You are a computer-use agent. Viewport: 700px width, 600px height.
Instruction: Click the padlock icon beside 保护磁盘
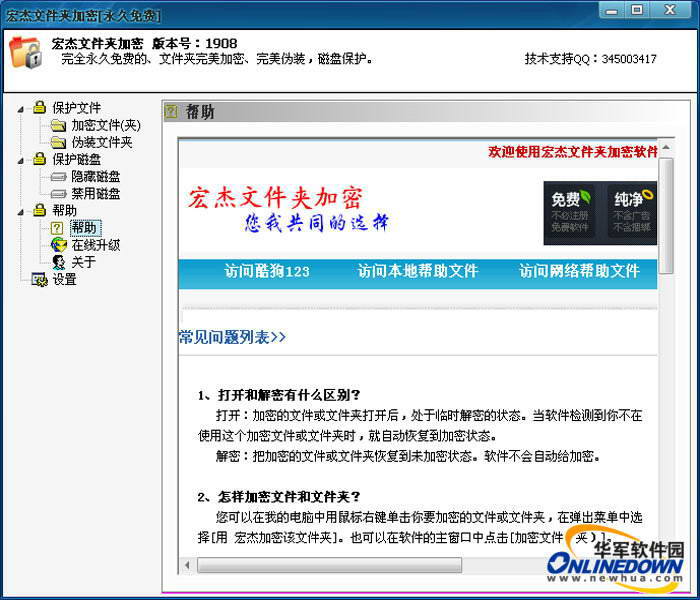click(x=39, y=159)
